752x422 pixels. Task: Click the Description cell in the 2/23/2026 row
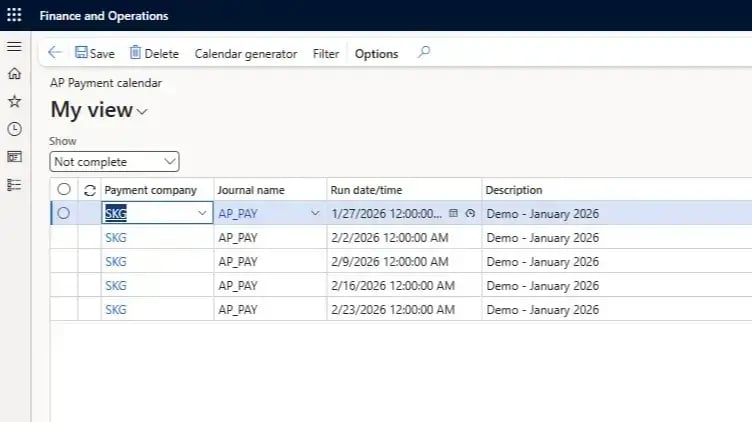pos(617,309)
